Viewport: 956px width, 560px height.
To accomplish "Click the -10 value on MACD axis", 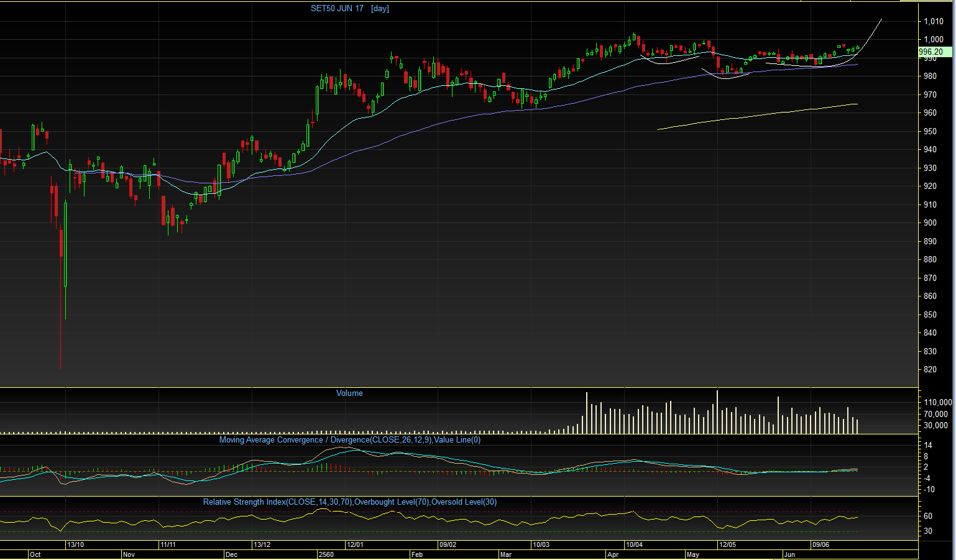I will click(929, 489).
